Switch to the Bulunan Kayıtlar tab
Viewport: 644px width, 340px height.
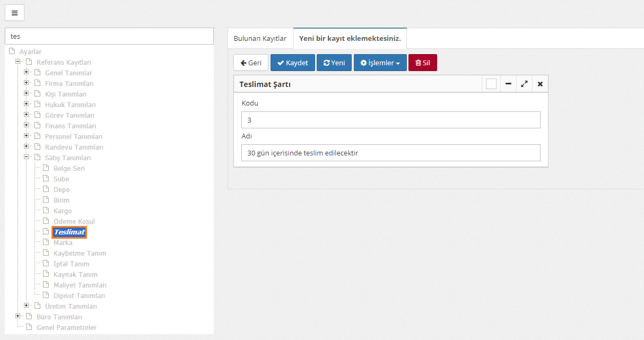(260, 39)
